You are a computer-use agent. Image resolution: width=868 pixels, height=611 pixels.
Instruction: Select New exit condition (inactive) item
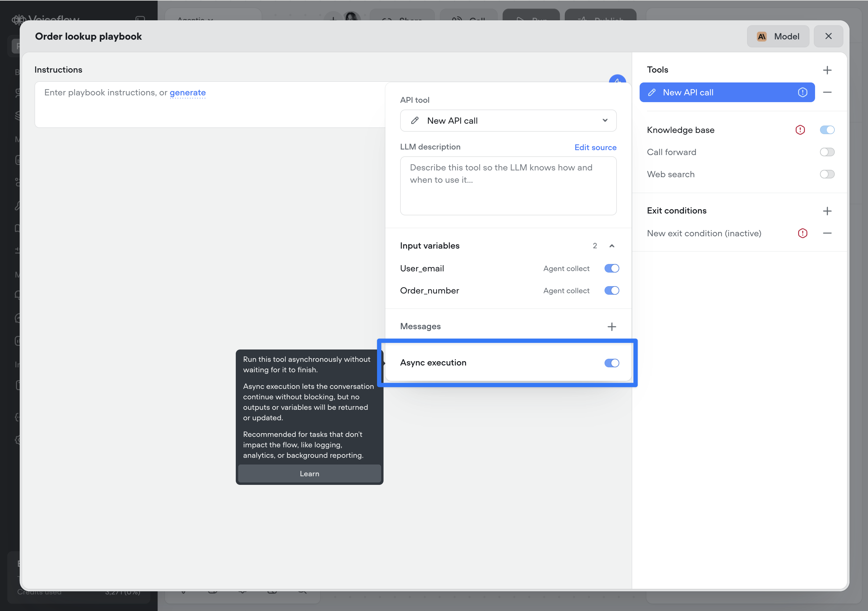pos(704,233)
